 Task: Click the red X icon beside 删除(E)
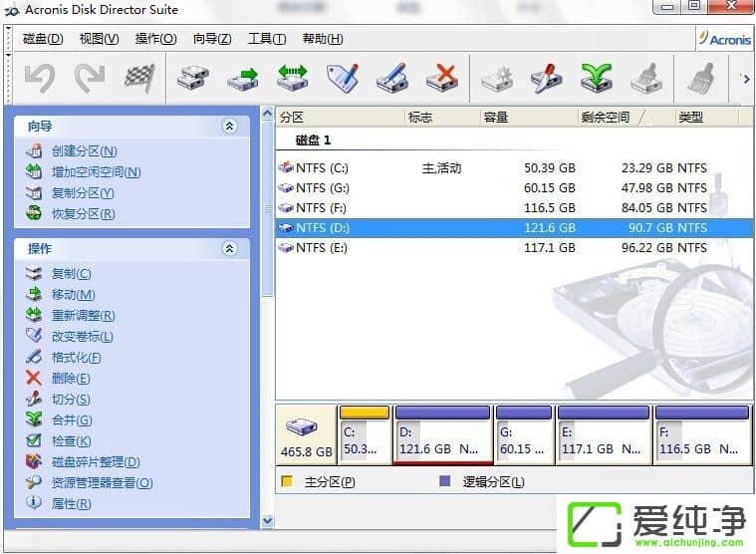tap(33, 378)
